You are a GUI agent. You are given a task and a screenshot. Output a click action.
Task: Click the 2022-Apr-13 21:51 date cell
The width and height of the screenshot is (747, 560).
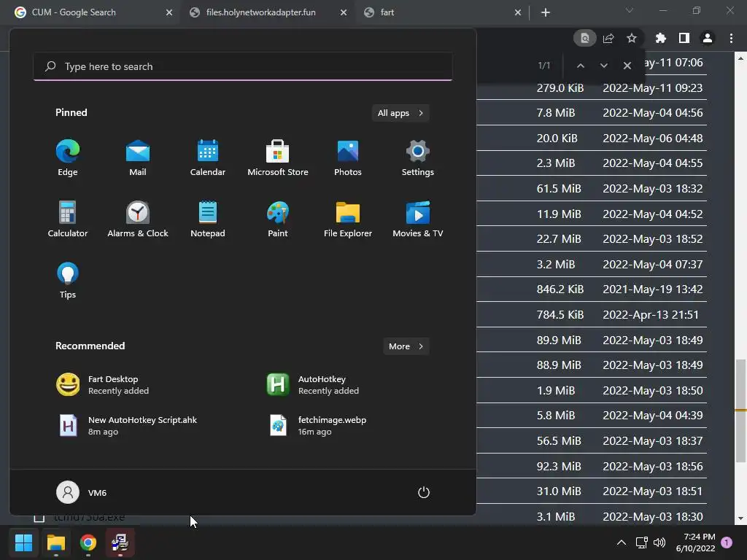click(x=650, y=315)
